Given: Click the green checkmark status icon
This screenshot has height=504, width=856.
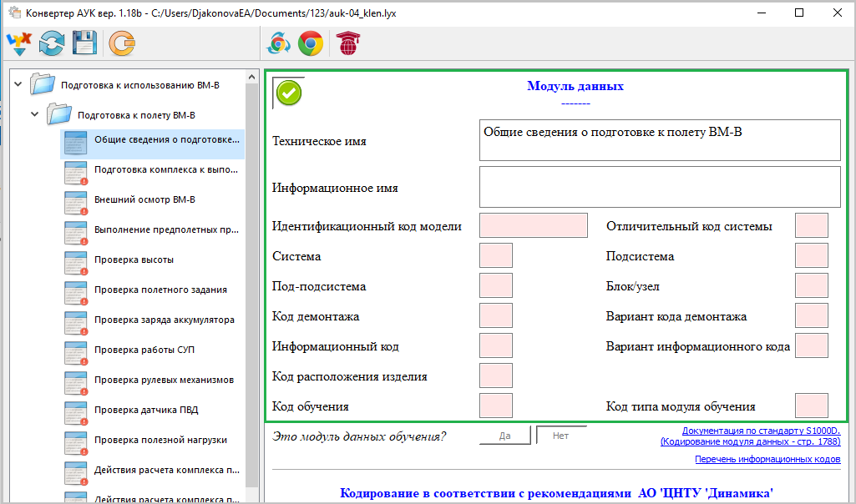Looking at the screenshot, I should 289,93.
